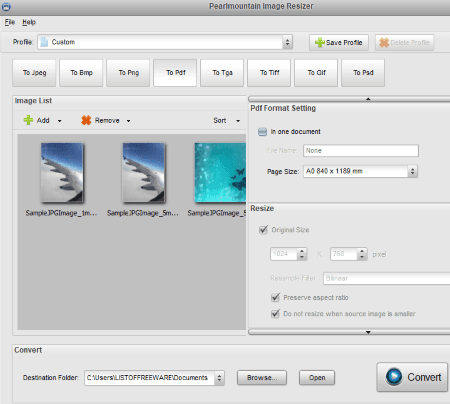The image size is (450, 404).
Task: Toggle the In one document checkbox
Action: [x=263, y=132]
